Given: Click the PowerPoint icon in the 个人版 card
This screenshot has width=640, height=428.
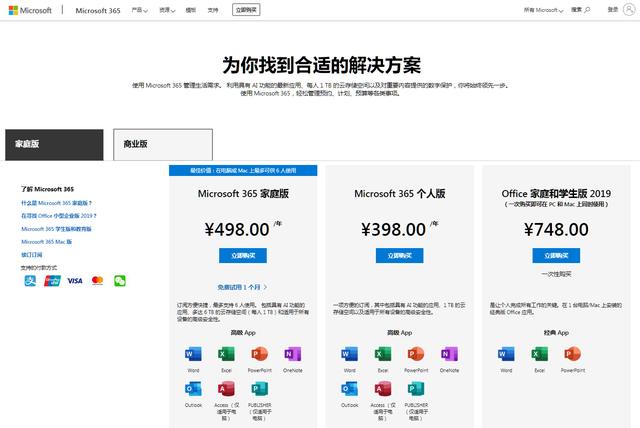Looking at the screenshot, I should 416,354.
